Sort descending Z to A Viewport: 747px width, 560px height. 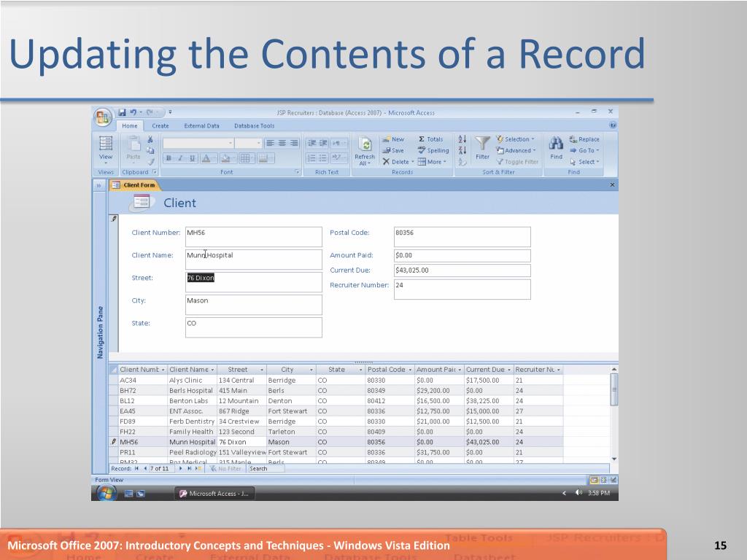[x=462, y=150]
